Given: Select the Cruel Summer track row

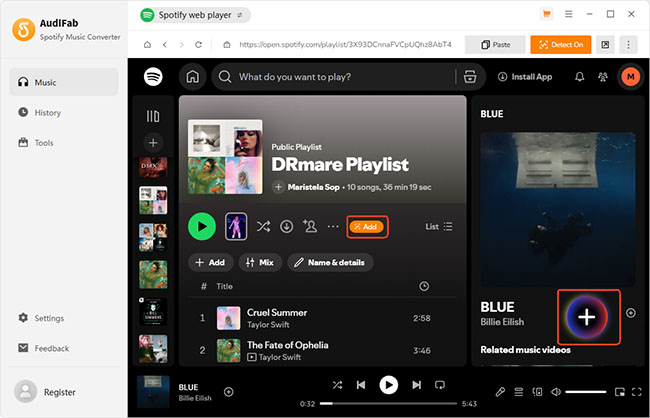Looking at the screenshot, I should coord(323,318).
